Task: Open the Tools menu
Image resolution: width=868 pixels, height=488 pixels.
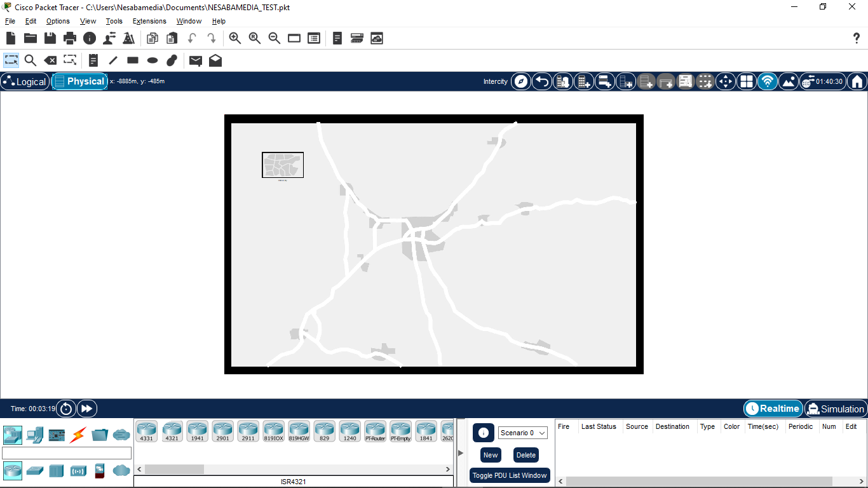Action: [x=114, y=21]
